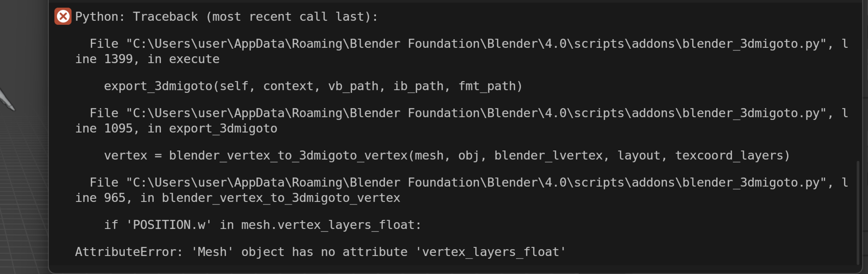This screenshot has height=274, width=868.
Task: Click the 'blender_lvertex' argument text
Action: coord(548,156)
